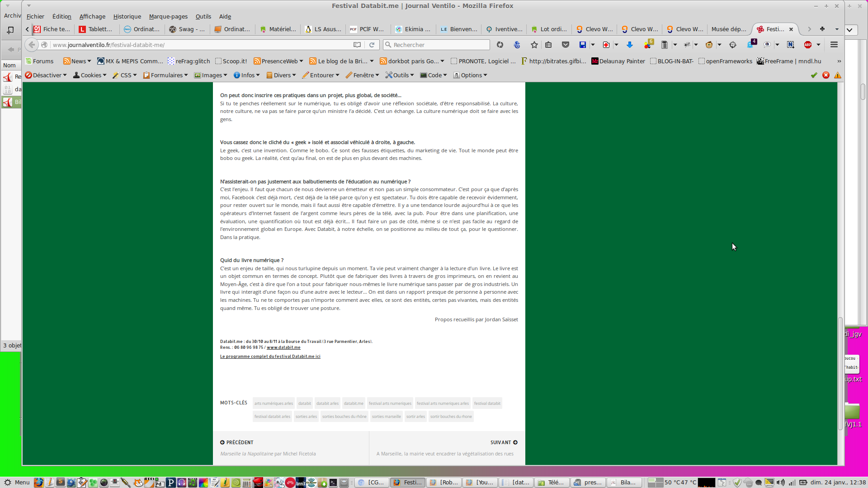Open the News bookmark folder dropdown
This screenshot has height=488, width=868.
click(x=78, y=61)
